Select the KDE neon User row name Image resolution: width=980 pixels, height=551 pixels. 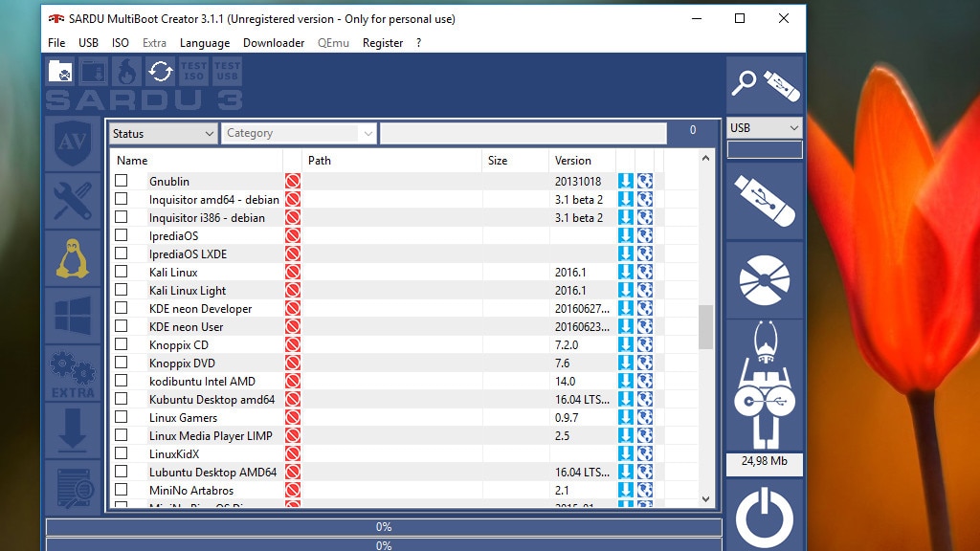(x=187, y=327)
